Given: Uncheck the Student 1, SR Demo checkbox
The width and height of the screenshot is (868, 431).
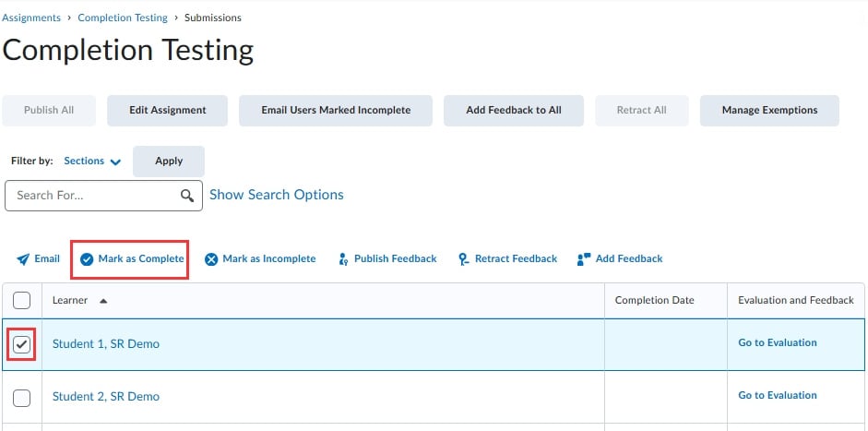Looking at the screenshot, I should pos(22,344).
